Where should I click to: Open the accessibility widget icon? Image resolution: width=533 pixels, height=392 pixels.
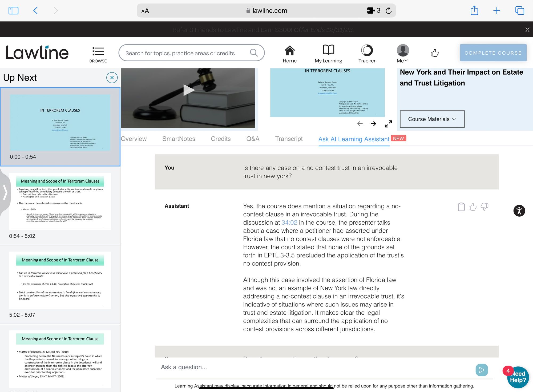coord(519,211)
